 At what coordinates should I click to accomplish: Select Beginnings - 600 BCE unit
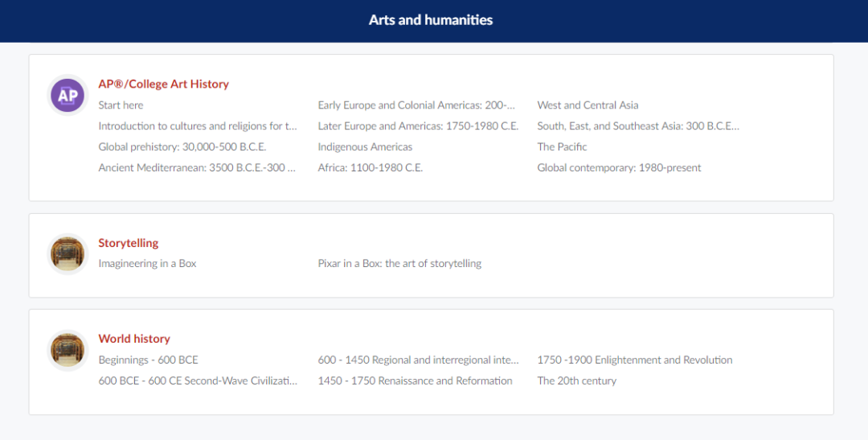(x=148, y=360)
